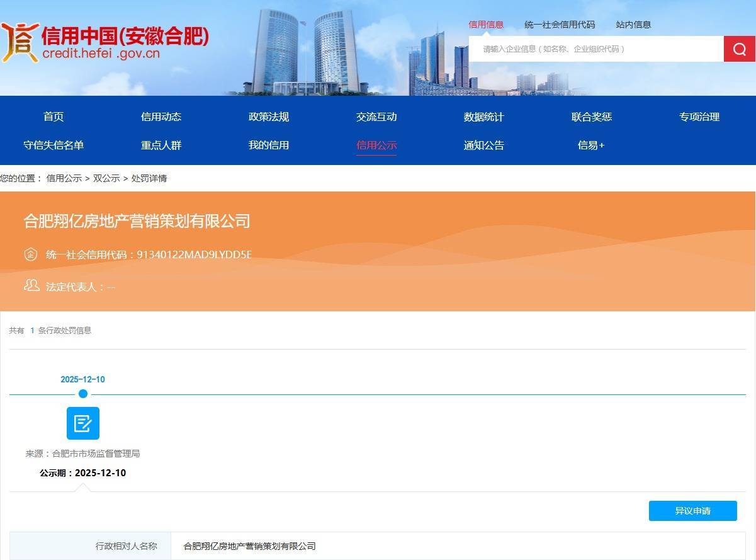Screen dimensions: 756x560
Task: Click the 2025-12-10 timeline marker dot
Action: [83, 393]
